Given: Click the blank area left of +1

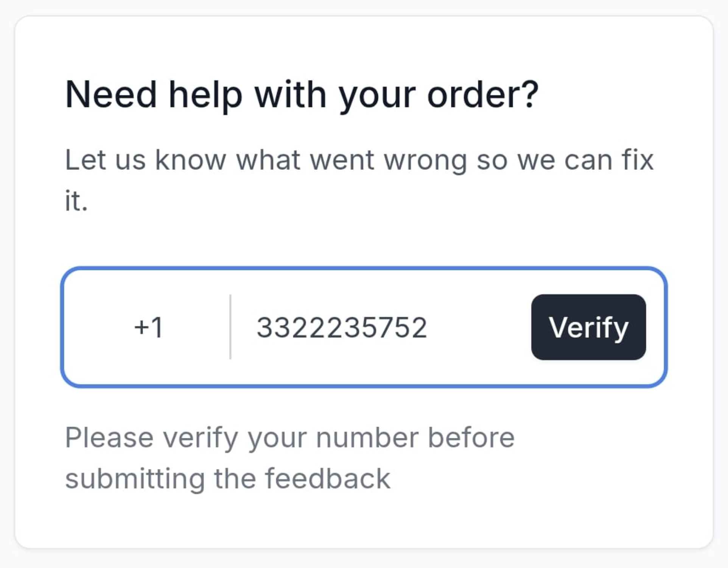Looking at the screenshot, I should pos(99,327).
